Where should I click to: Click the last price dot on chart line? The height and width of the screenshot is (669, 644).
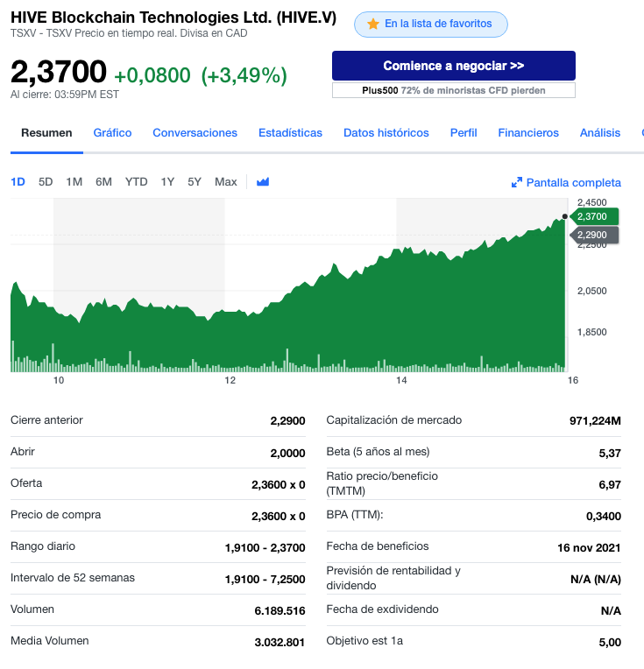pyautogui.click(x=565, y=216)
